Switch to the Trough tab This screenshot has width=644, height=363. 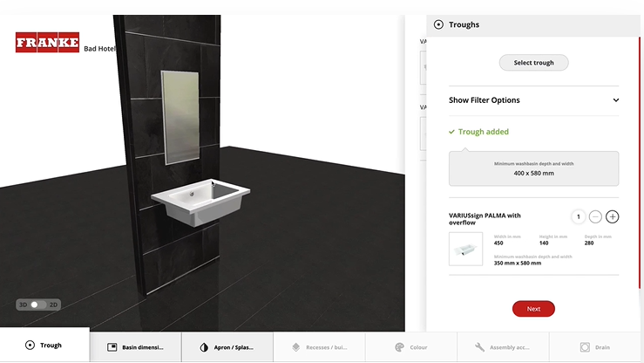click(44, 345)
